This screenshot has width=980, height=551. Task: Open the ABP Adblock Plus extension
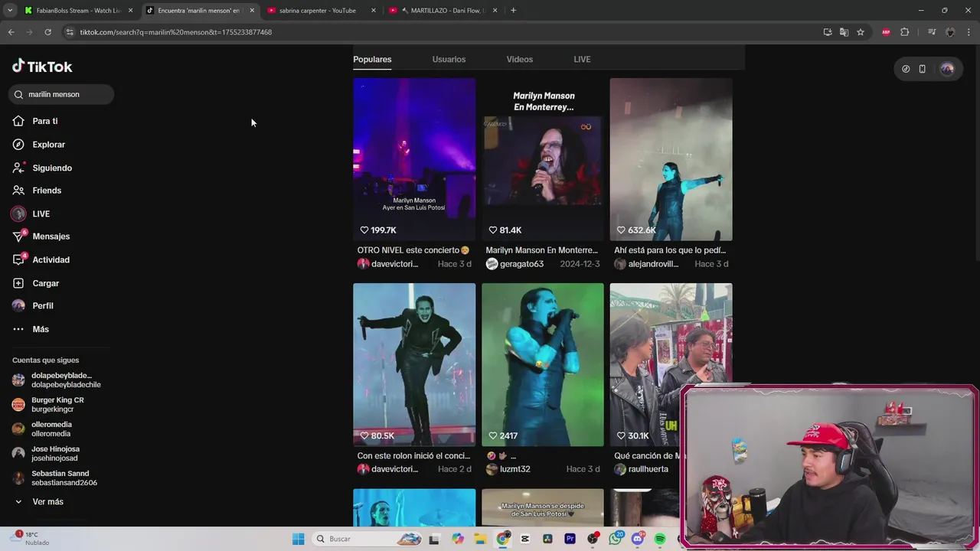click(886, 32)
